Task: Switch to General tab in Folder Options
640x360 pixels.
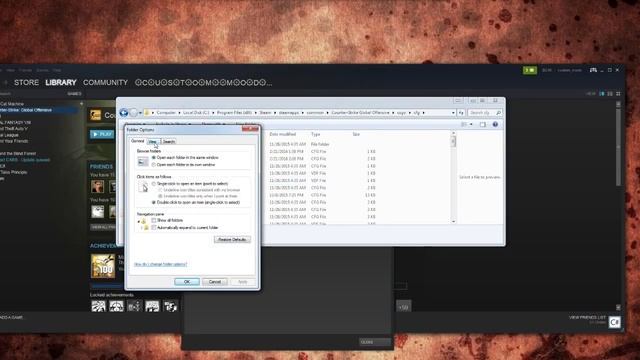Action: pos(138,141)
